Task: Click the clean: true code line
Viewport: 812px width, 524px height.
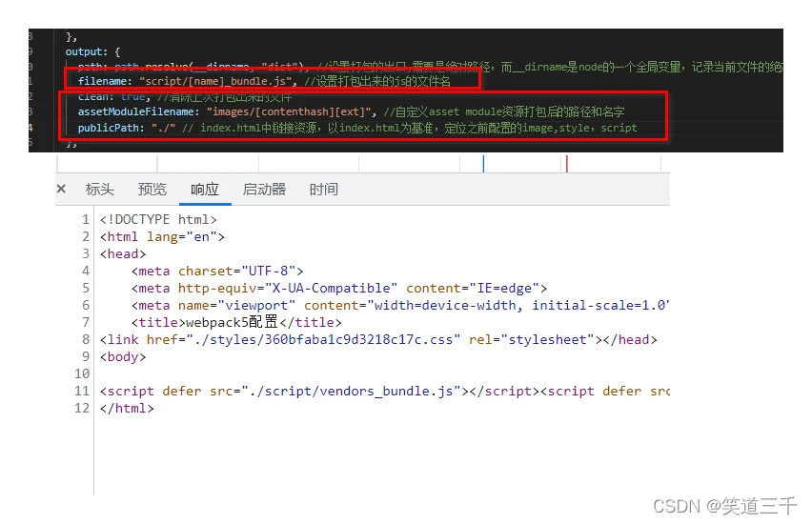Action: pos(185,97)
